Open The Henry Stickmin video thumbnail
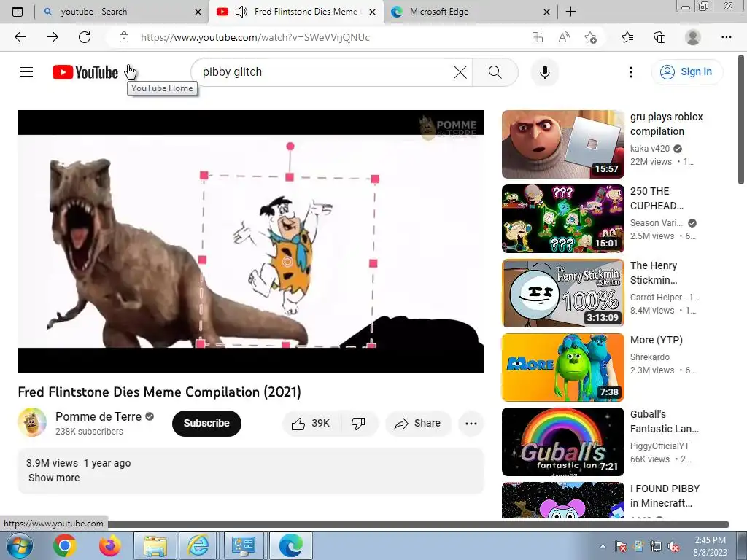Screen dimensions: 747x560 coord(563,293)
